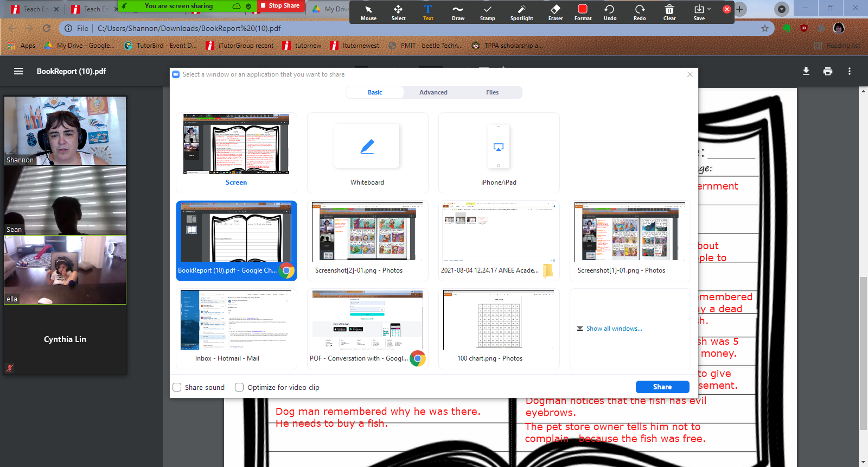
Task: Open iTutorGroup recent bookmark
Action: click(240, 46)
